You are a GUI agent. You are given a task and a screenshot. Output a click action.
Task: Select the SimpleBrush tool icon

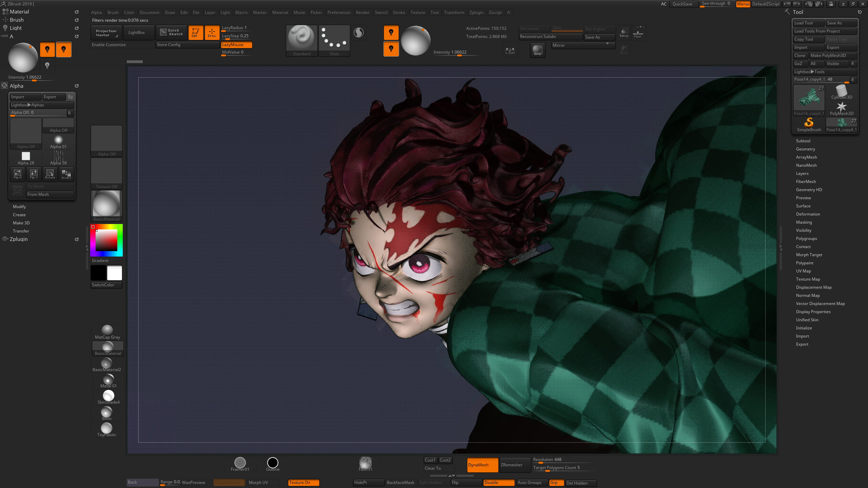coord(809,124)
